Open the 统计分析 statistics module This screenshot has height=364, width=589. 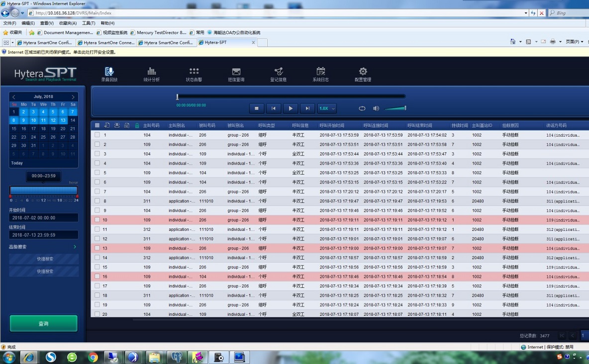pyautogui.click(x=151, y=74)
